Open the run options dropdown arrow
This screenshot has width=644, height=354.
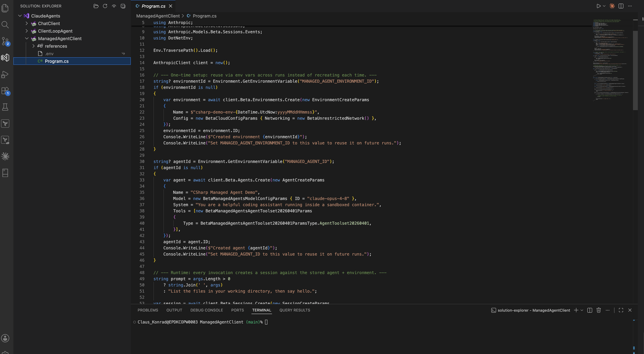[x=604, y=6]
